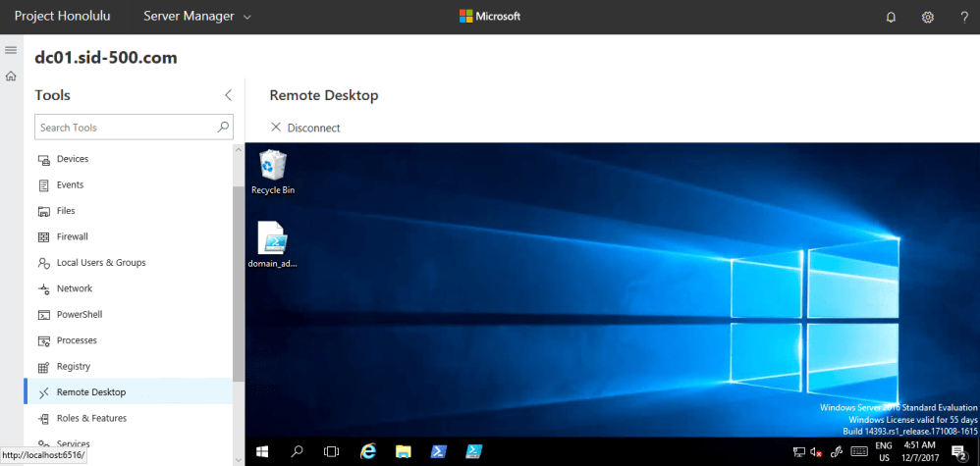980x466 pixels.
Task: Open the notifications bell icon
Action: click(x=891, y=17)
